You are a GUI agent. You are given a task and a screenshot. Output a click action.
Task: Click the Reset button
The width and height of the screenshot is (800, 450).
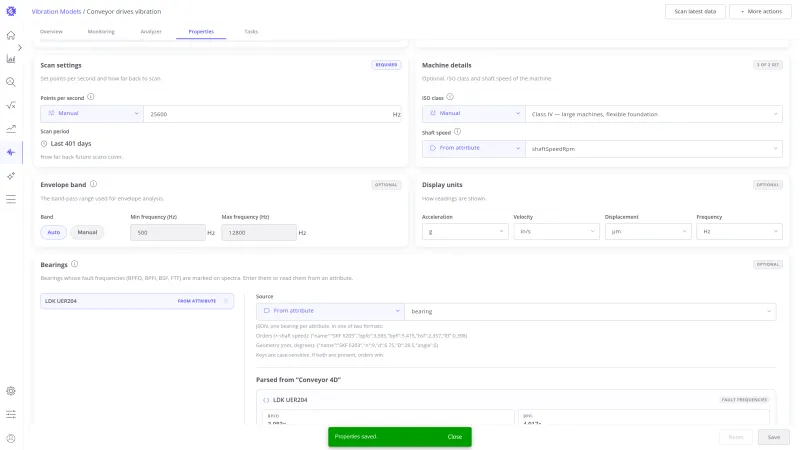[736, 437]
